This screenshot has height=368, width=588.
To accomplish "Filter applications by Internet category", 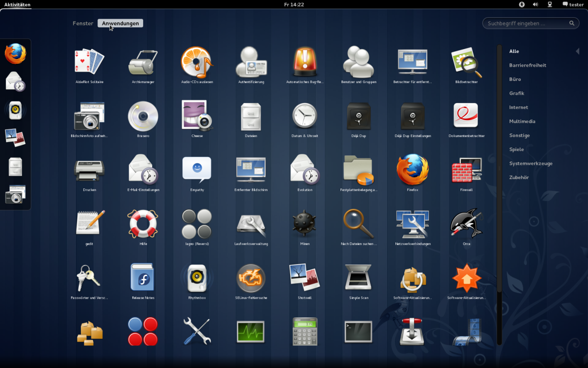I will coord(518,107).
